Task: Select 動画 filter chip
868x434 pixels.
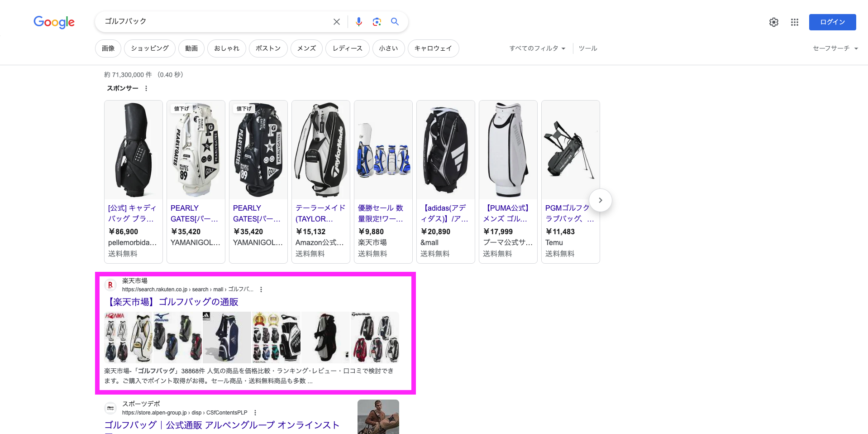Action: coord(191,48)
